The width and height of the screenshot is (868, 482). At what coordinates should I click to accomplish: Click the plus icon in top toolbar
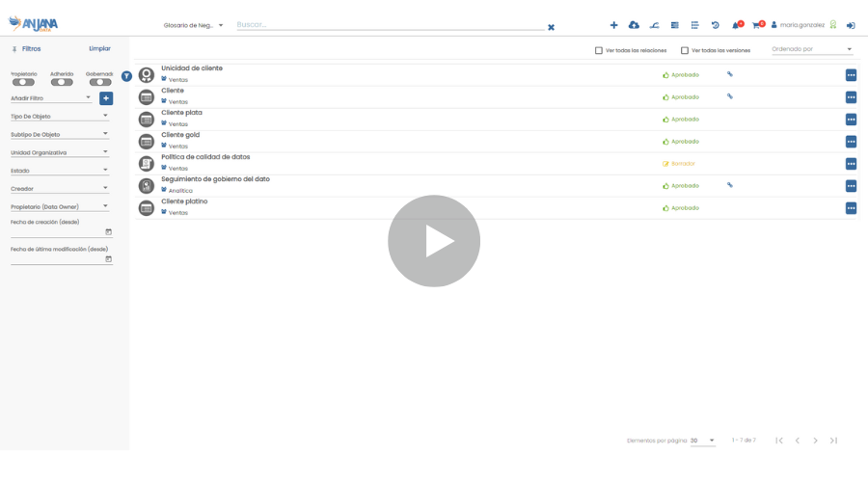613,25
